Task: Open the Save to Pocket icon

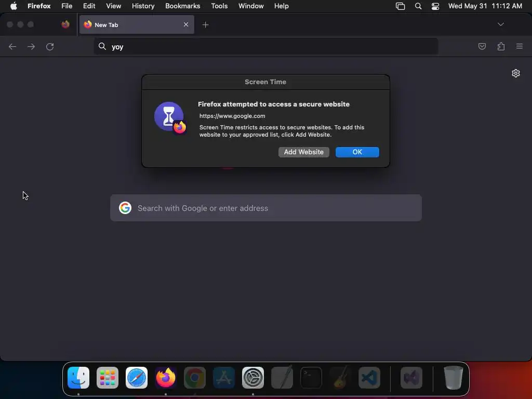Action: click(482, 46)
